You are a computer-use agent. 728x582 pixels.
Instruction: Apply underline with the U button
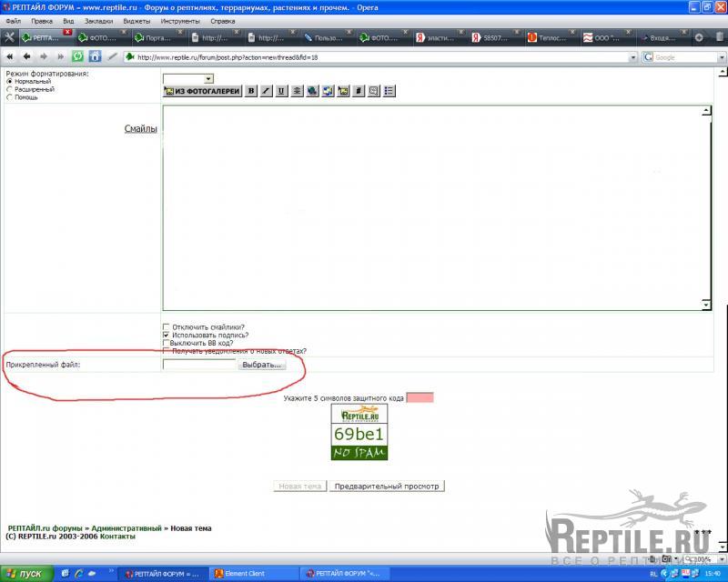[281, 91]
